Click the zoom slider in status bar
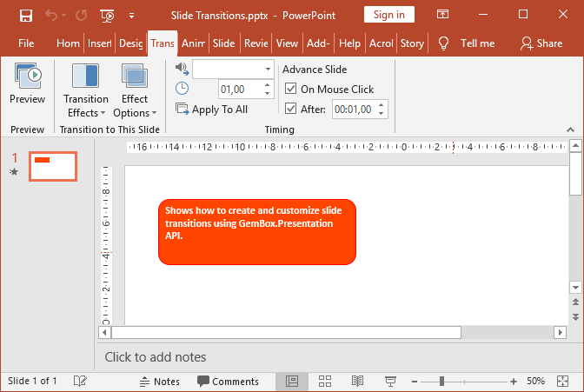 442,381
